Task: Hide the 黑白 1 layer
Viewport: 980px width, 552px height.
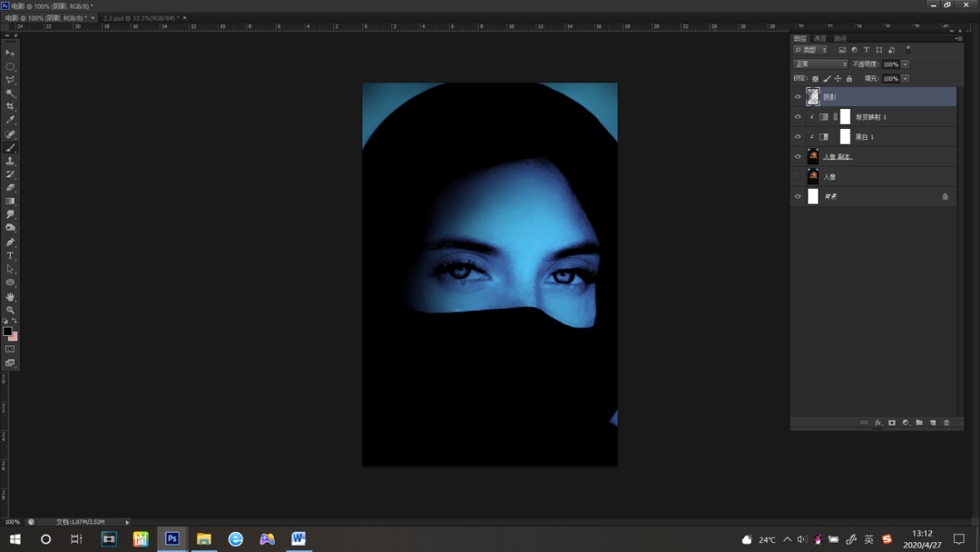Action: click(798, 137)
